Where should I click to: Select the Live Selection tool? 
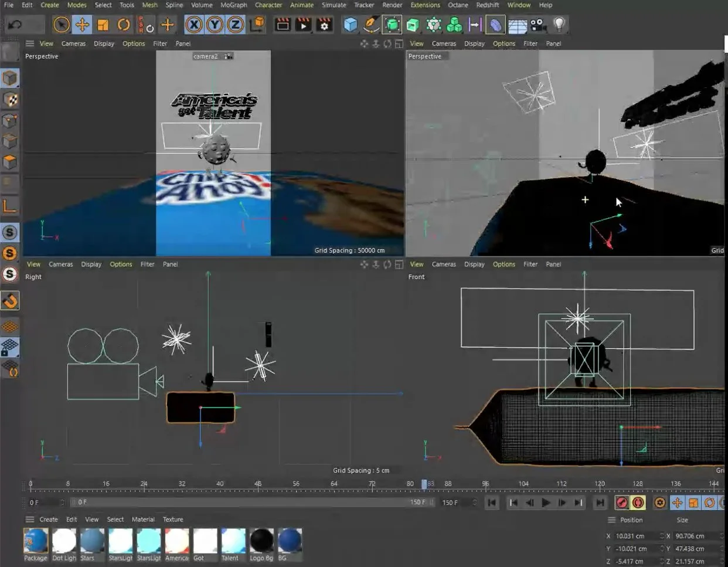tap(61, 25)
